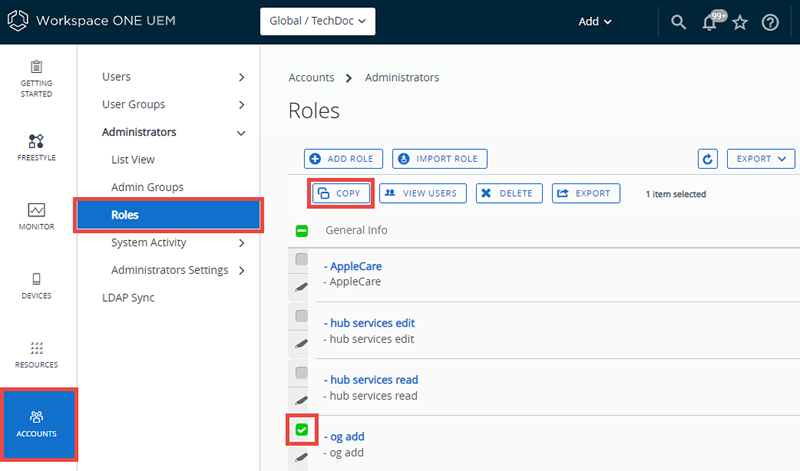Viewport: 800px width, 471px height.
Task: Open Administrators List View
Action: point(133,159)
